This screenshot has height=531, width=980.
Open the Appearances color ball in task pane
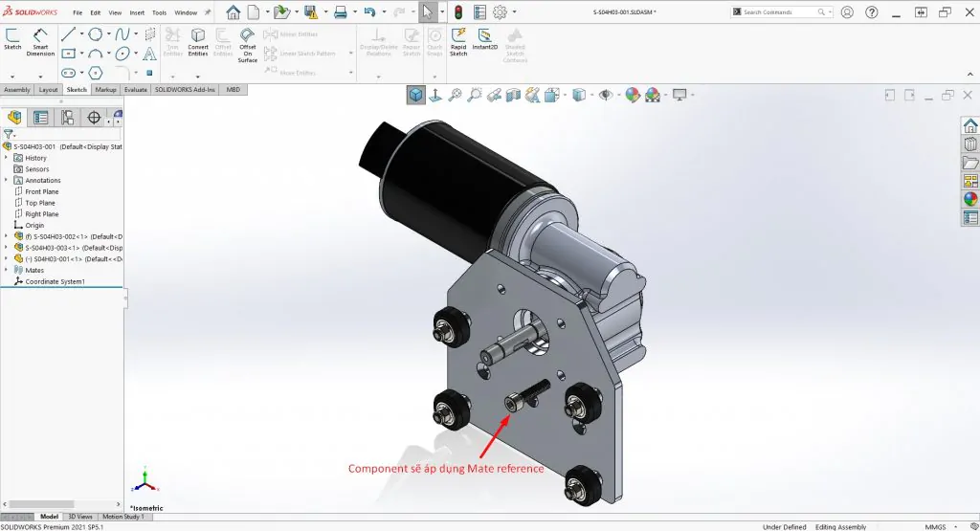pyautogui.click(x=970, y=199)
